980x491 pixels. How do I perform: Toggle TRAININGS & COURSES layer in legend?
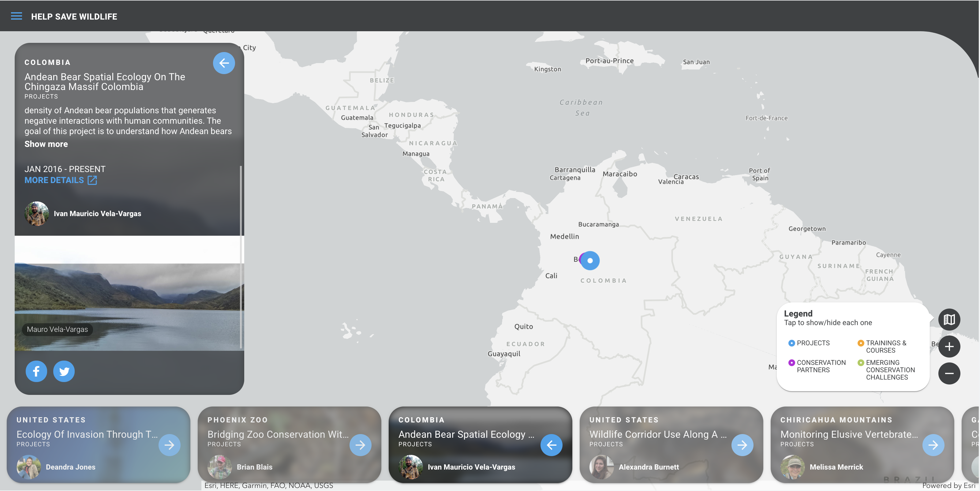[882, 347]
